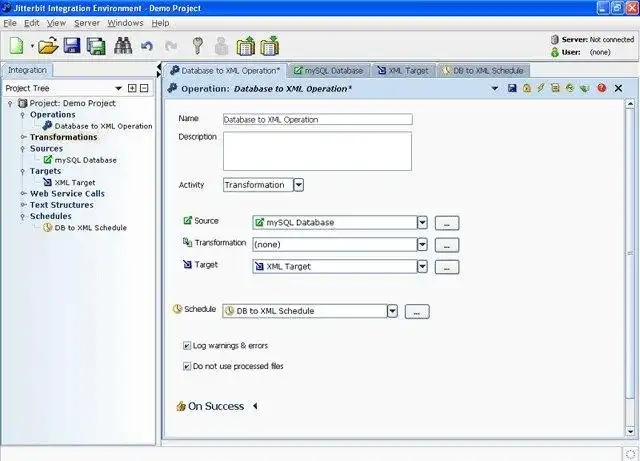Click the save all double-disk icon
This screenshot has width=640, height=461.
(96, 46)
